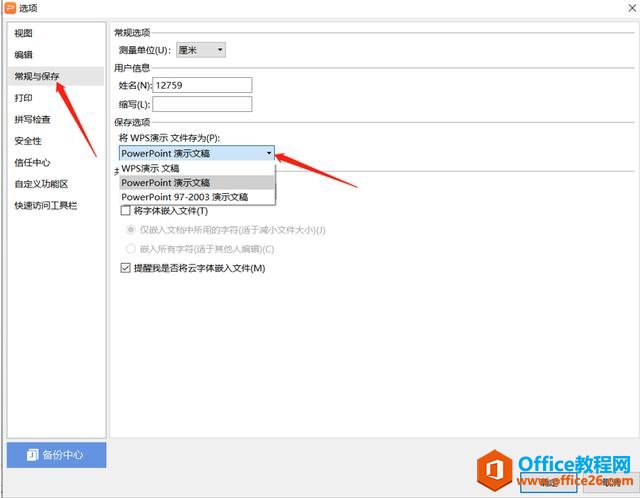Image resolution: width=640 pixels, height=498 pixels.
Task: Open 信任中心 settings
Action: (32, 163)
